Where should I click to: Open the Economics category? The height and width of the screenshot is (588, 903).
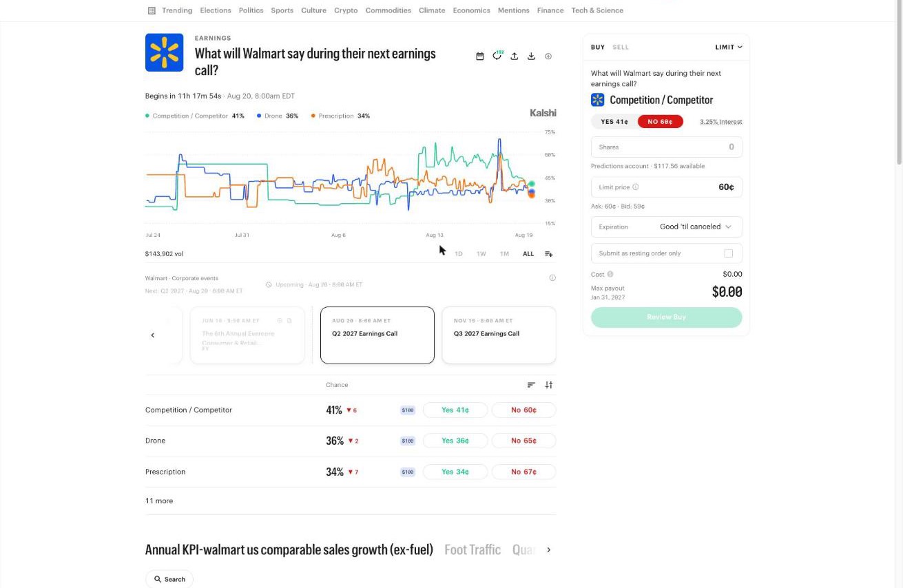472,10
